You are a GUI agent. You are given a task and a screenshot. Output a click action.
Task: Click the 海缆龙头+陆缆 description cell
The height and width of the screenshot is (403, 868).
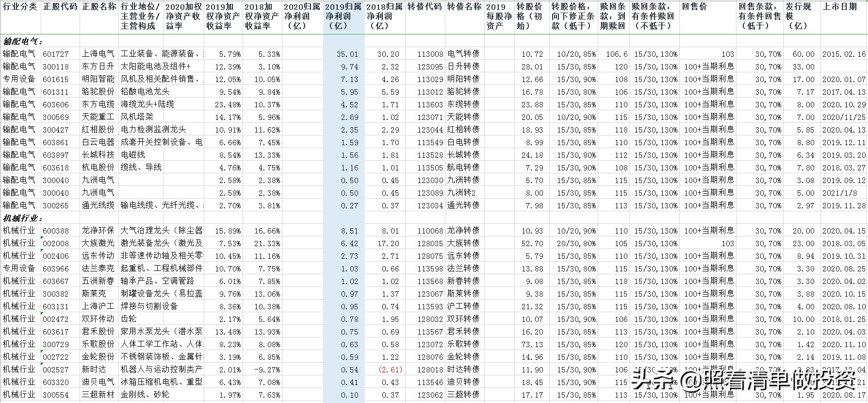point(147,104)
